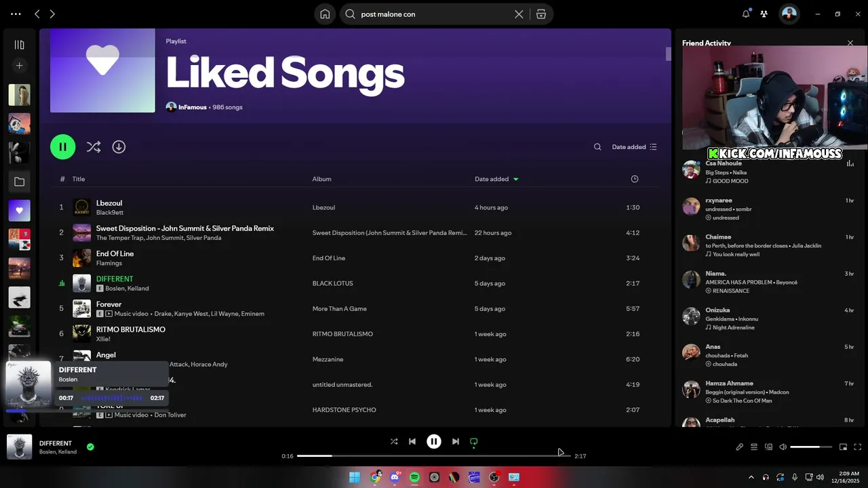The height and width of the screenshot is (488, 868).
Task: Open the Date added view options dropdown
Action: click(x=634, y=146)
